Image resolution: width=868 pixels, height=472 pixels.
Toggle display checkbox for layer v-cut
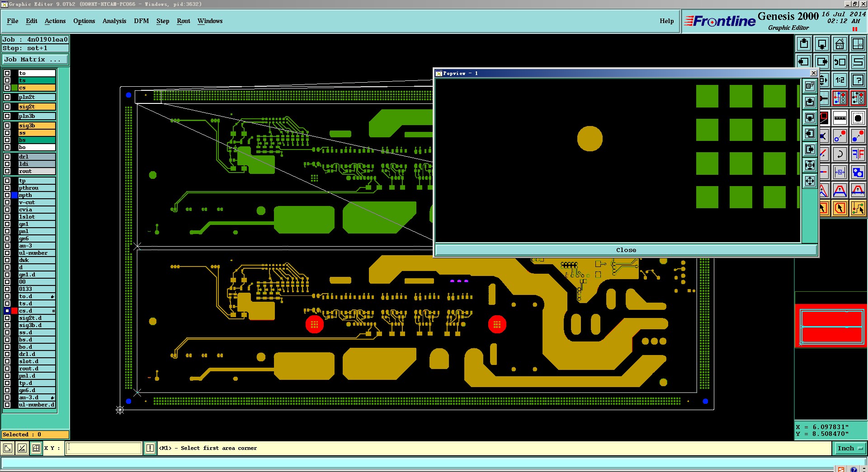click(x=7, y=202)
